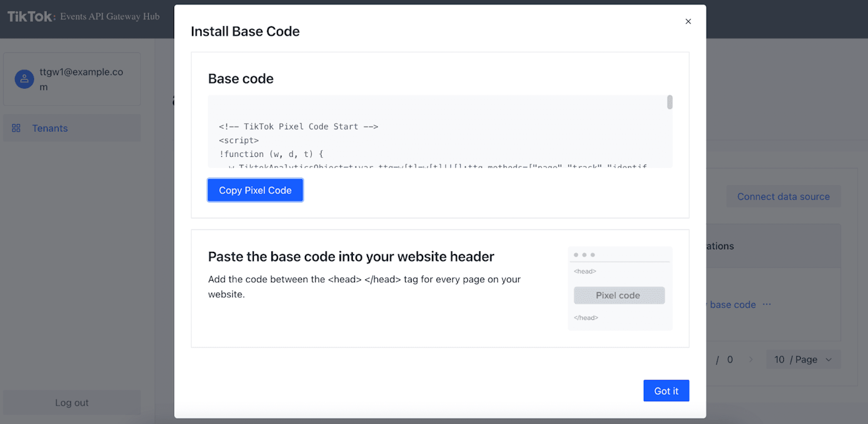Click the Pixel code illustration block
868x424 pixels.
point(619,295)
